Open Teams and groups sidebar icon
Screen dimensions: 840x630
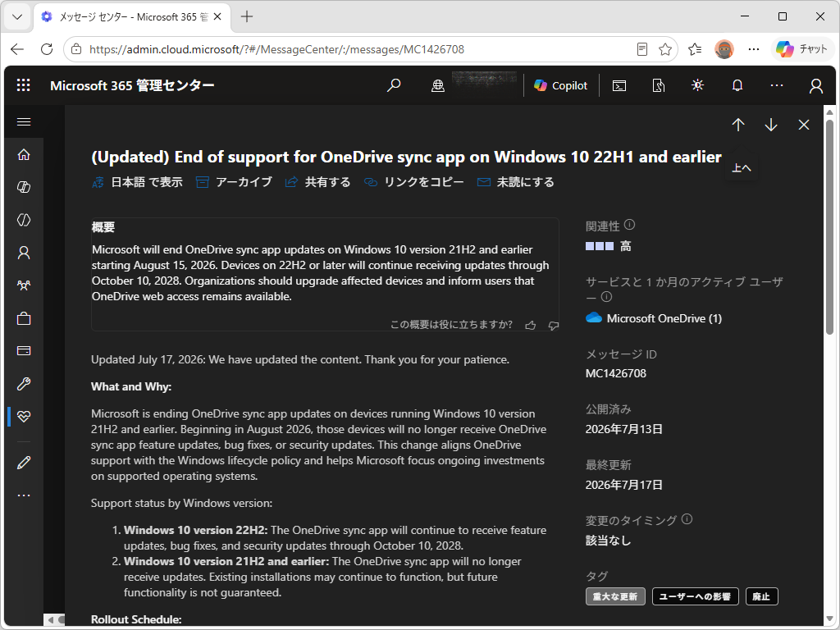(x=24, y=285)
